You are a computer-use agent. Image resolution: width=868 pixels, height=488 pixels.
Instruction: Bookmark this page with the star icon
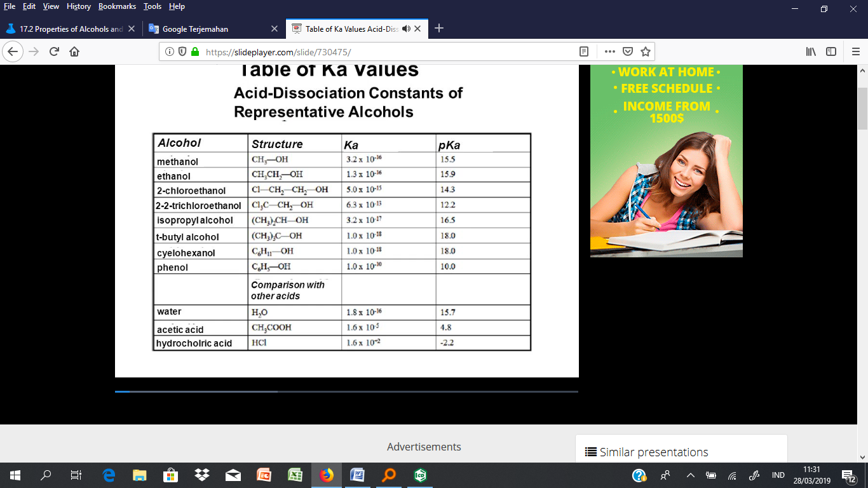coord(646,52)
